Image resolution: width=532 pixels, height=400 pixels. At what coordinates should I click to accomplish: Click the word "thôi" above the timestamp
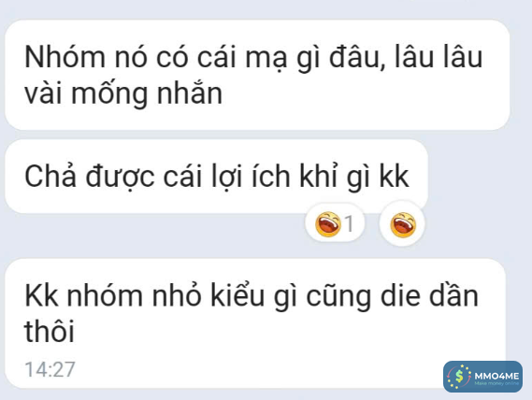pos(50,331)
